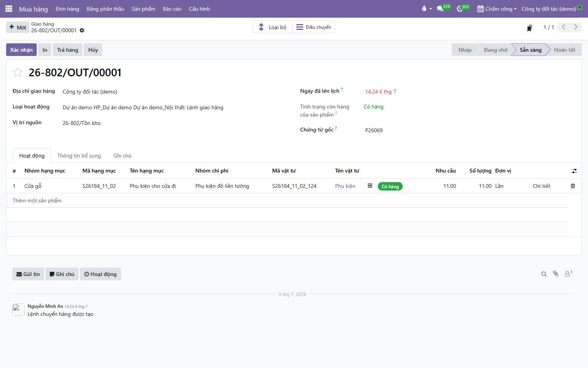The height and width of the screenshot is (368, 588).
Task: Open Bảng phân thầu menu
Action: coord(105,9)
